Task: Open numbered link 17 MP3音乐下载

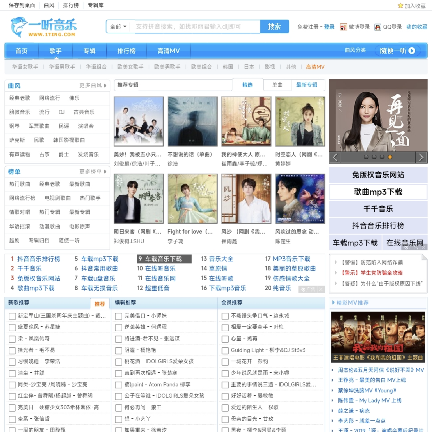Action: tap(292, 259)
